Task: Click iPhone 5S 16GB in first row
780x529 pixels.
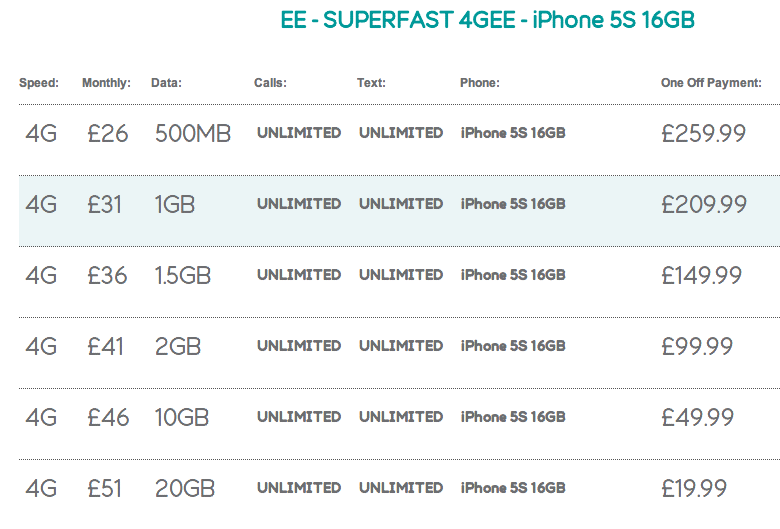Action: tap(513, 133)
